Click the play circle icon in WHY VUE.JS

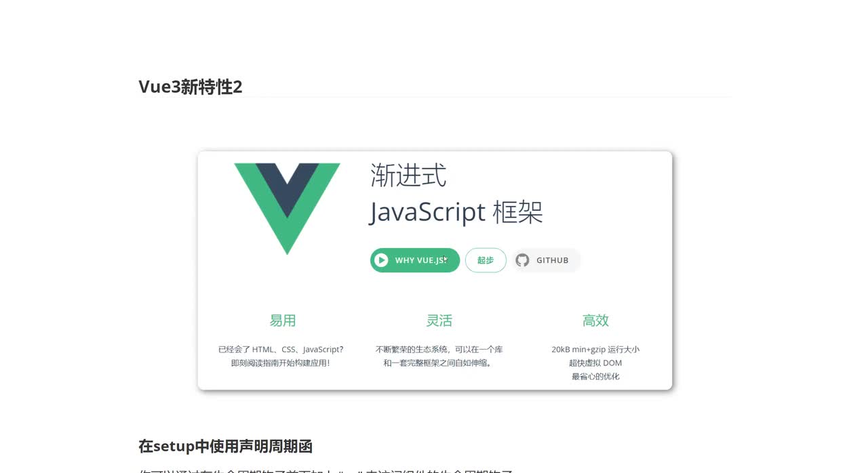pos(382,260)
